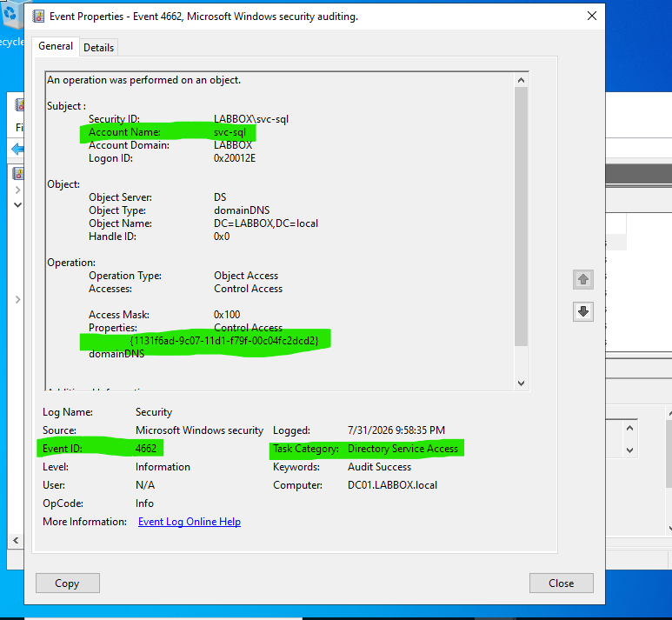
Task: Click the OpCode value Info
Action: 144,503
